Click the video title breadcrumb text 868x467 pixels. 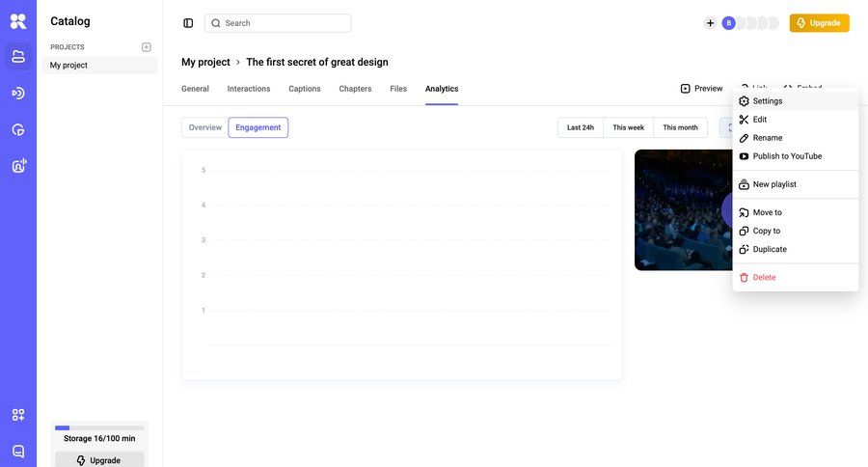317,62
